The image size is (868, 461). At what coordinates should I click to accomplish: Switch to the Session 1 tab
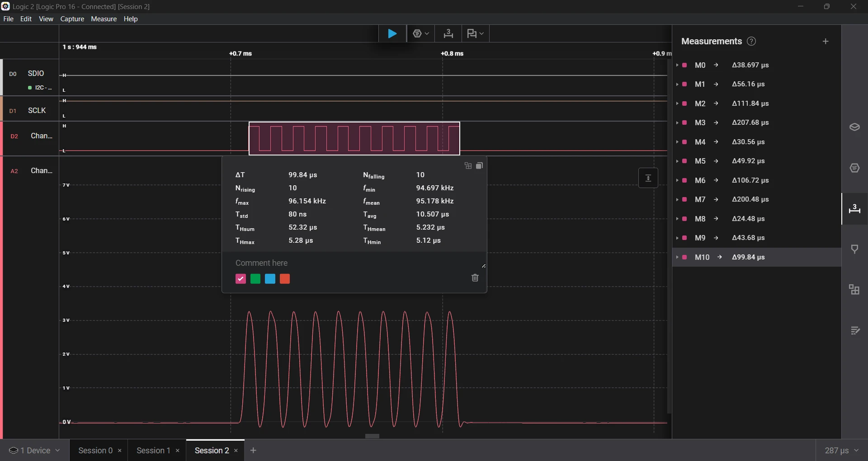click(153, 451)
